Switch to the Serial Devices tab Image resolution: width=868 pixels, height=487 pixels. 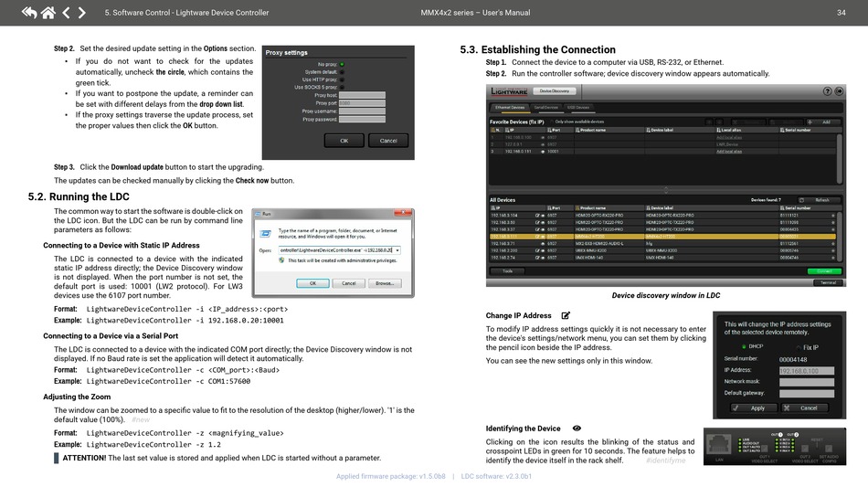(x=545, y=108)
